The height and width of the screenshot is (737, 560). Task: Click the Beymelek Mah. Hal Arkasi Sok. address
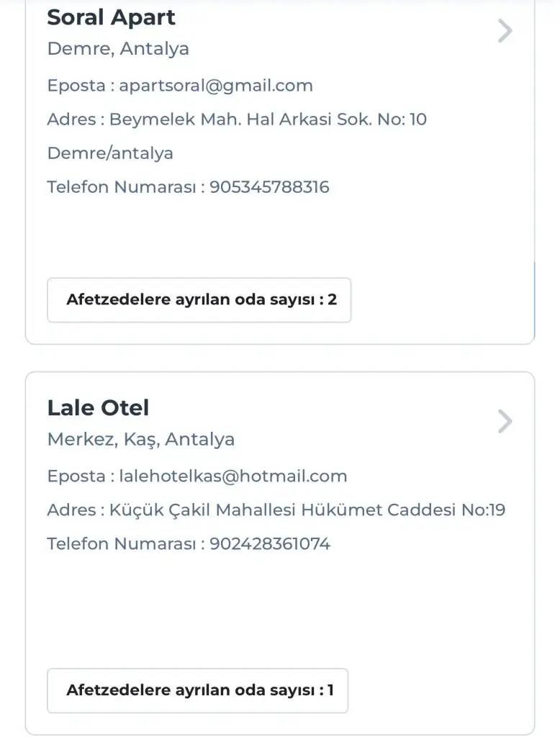pos(268,119)
